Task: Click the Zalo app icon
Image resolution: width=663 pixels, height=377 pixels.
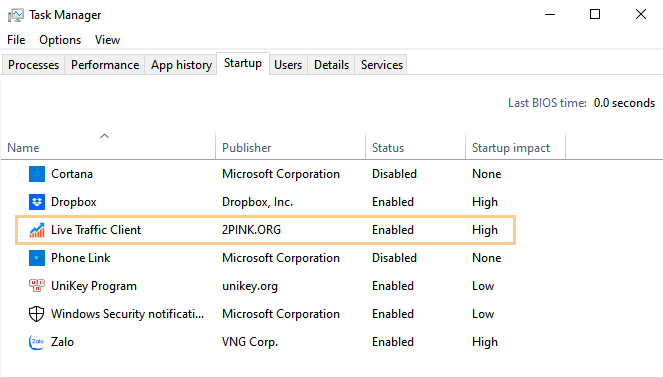Action: tap(37, 342)
